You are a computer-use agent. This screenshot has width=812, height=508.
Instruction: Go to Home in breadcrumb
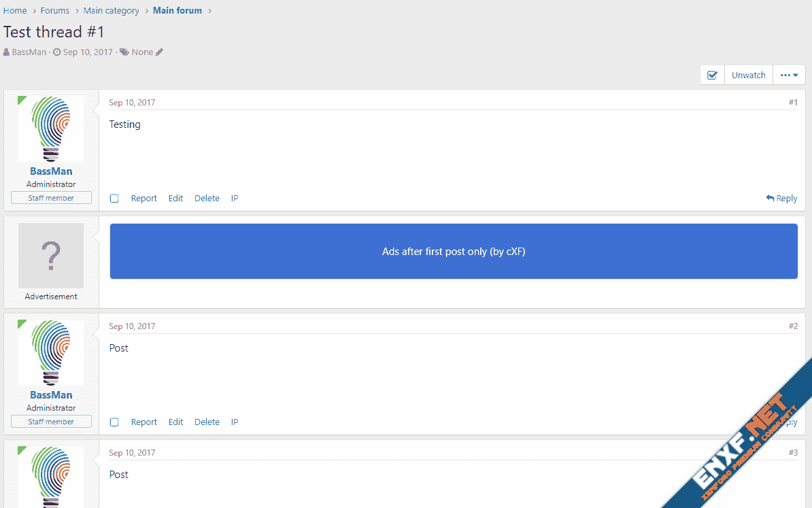(x=15, y=11)
